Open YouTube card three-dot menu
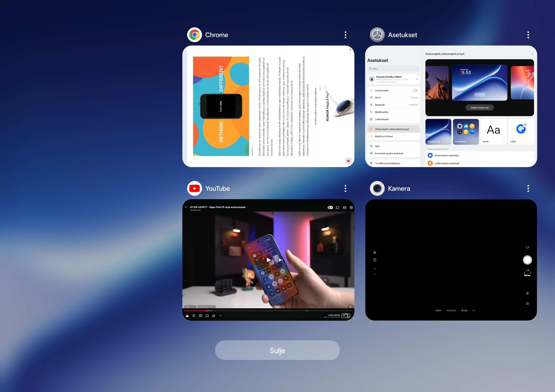Screen dimensions: 555x392 coord(345,188)
